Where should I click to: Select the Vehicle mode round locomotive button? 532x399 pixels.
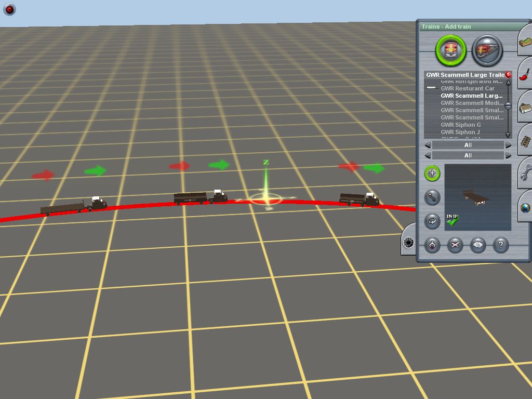450,50
